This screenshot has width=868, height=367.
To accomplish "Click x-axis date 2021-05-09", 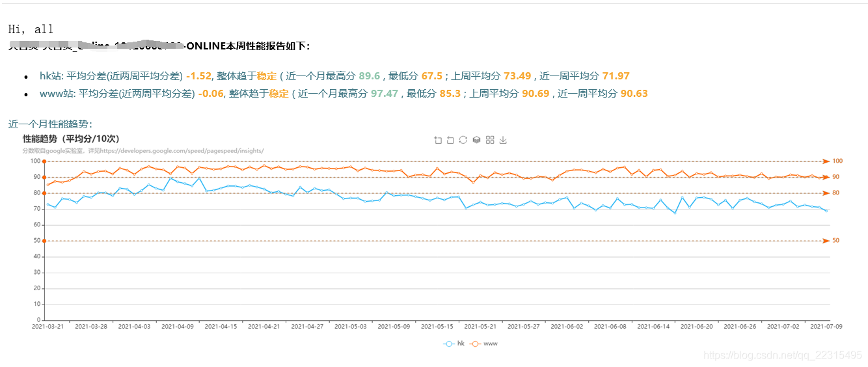I will pyautogui.click(x=394, y=327).
